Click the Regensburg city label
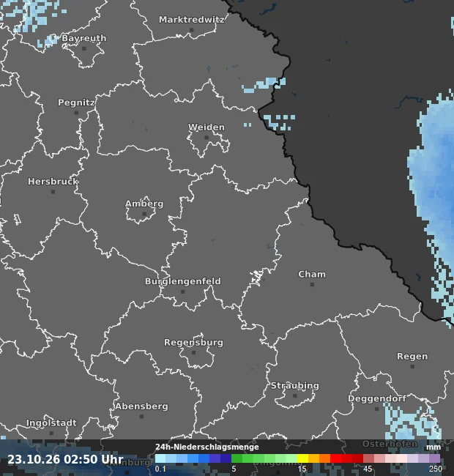454x476 pixels. click(193, 343)
